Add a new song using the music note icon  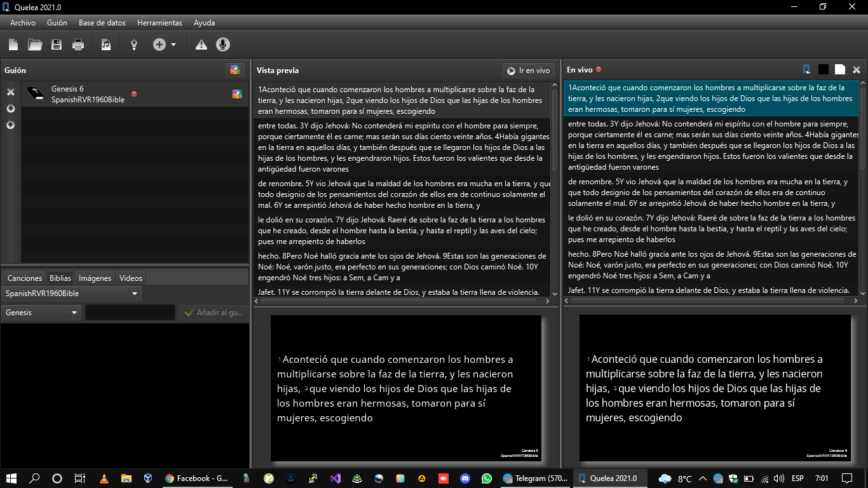105,44
